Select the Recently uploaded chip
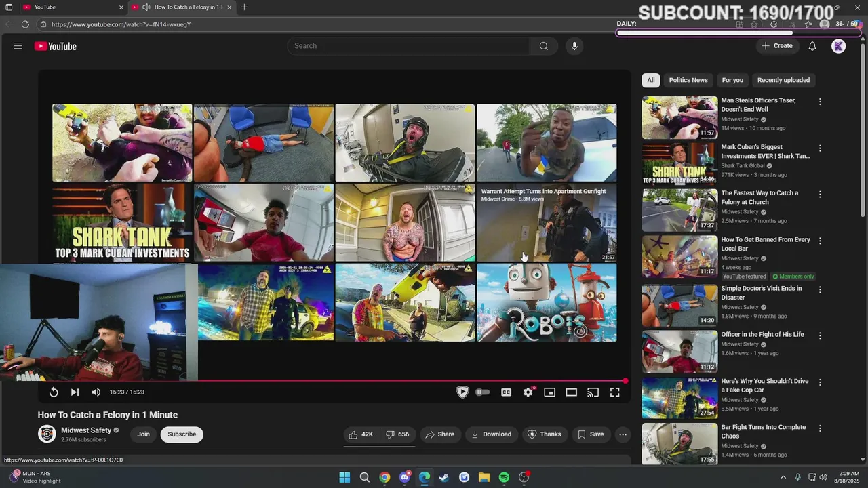The width and height of the screenshot is (868, 488). 783,80
